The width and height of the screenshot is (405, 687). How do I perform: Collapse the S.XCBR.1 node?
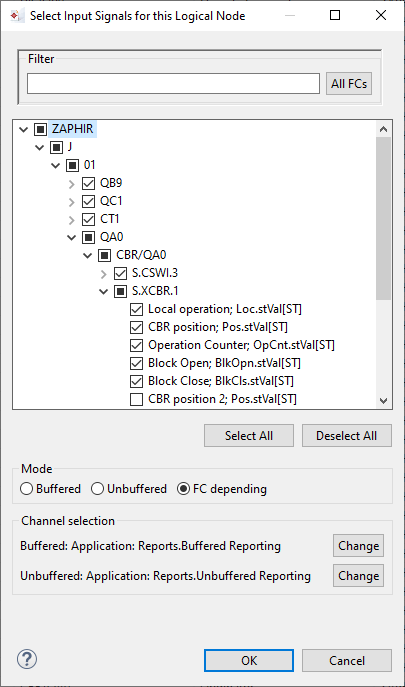(x=104, y=292)
